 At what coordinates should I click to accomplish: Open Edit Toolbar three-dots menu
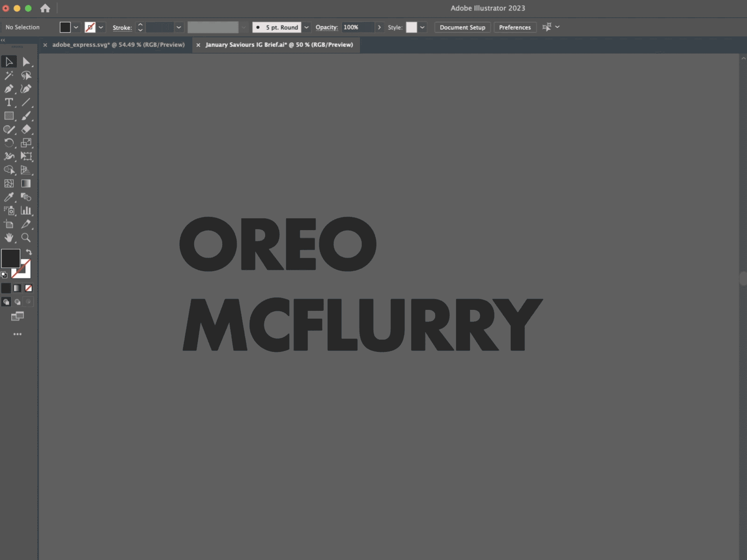17,334
